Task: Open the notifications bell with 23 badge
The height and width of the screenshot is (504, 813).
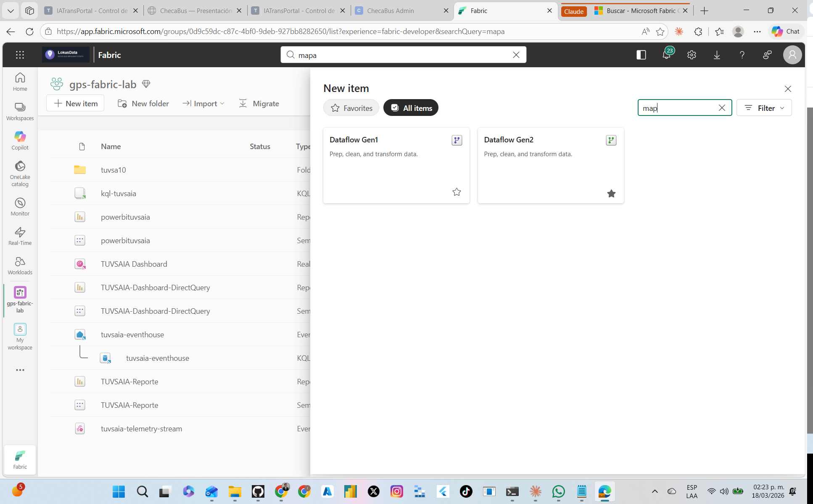Action: [x=667, y=55]
